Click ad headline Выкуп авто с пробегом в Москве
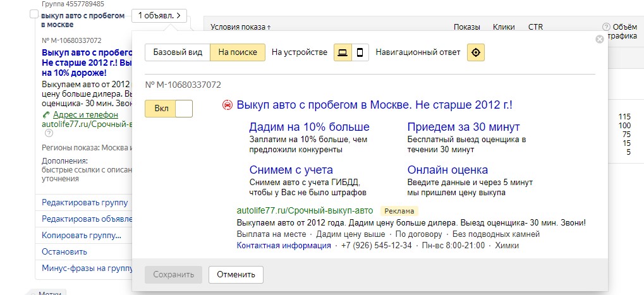Screen dimensions: 644x295 point(374,105)
